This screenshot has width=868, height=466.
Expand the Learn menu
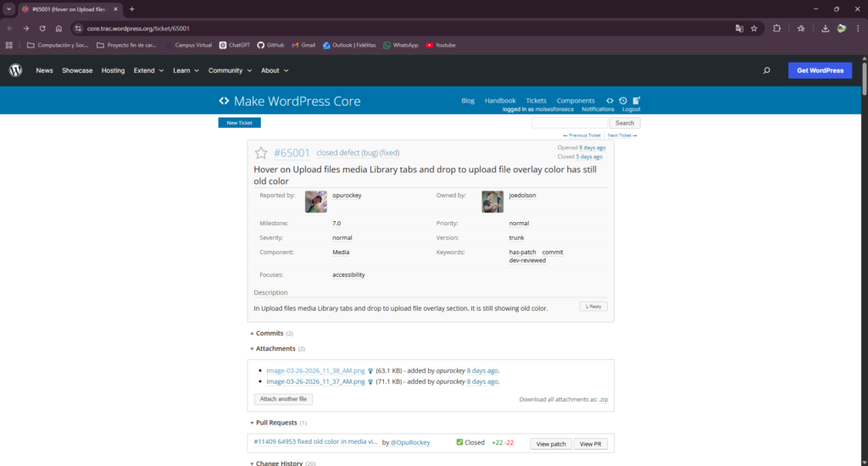click(186, 70)
